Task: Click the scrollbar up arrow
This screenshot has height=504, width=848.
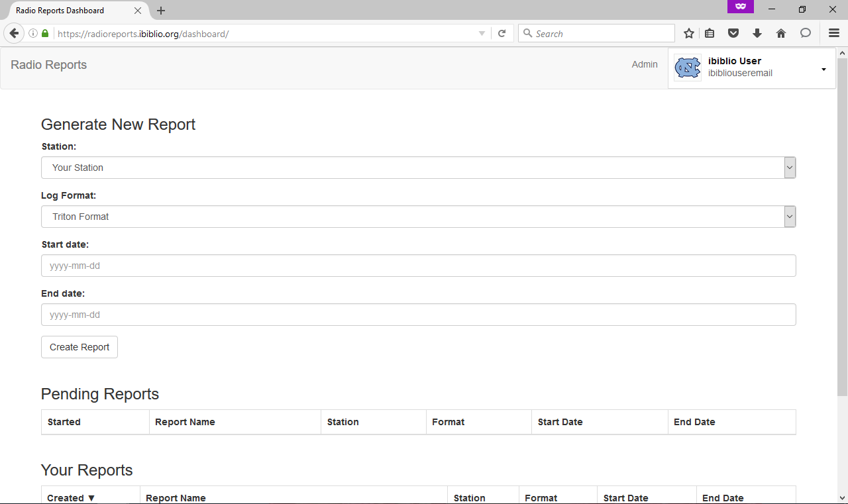Action: tap(843, 52)
